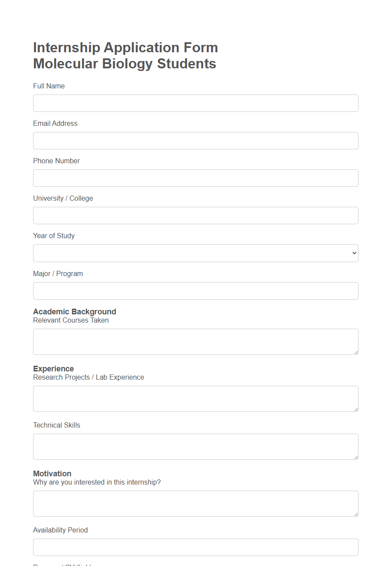Open the Year of Study dropdown
This screenshot has width=392, height=566.
click(196, 253)
